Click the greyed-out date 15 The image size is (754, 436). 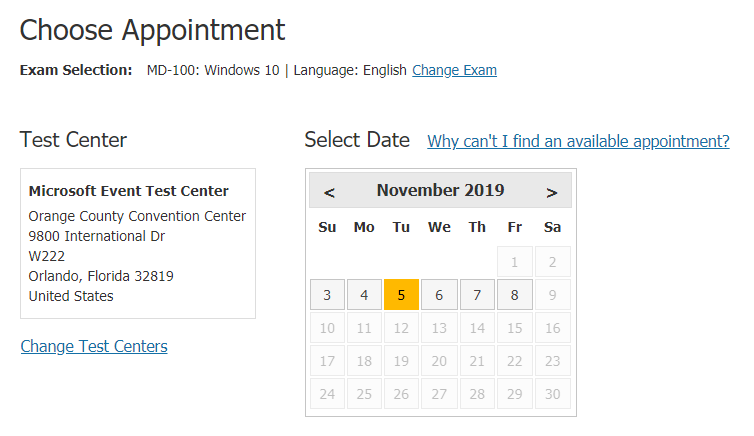pos(515,328)
